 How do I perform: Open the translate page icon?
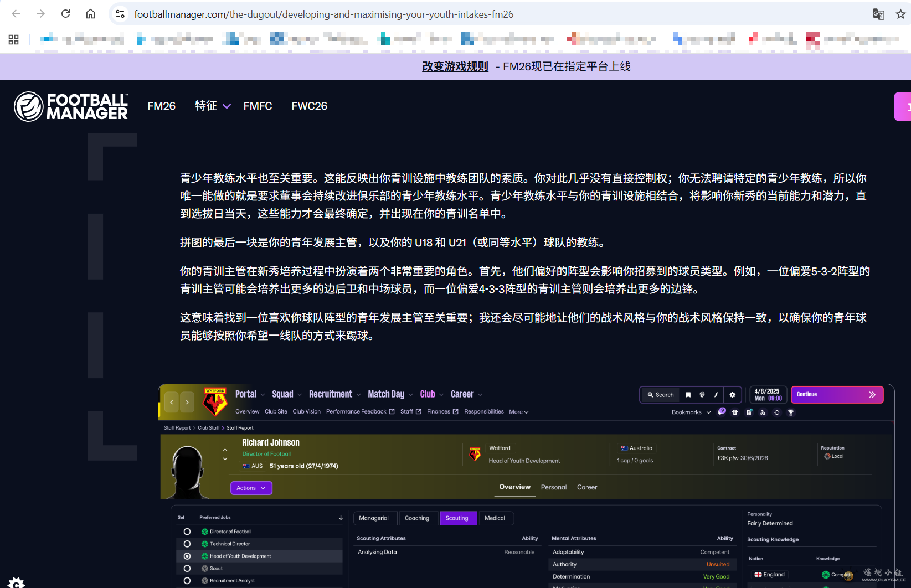tap(878, 14)
